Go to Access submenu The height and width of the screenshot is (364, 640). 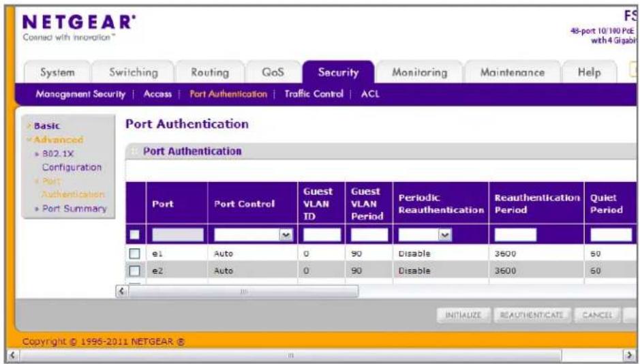click(x=157, y=94)
